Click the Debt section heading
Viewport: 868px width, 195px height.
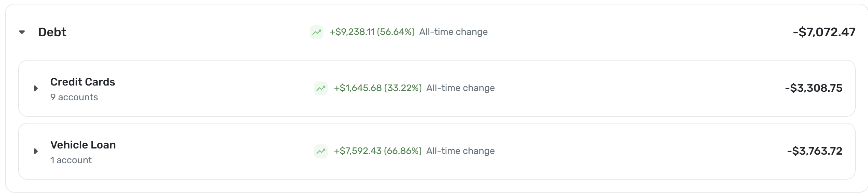click(52, 32)
